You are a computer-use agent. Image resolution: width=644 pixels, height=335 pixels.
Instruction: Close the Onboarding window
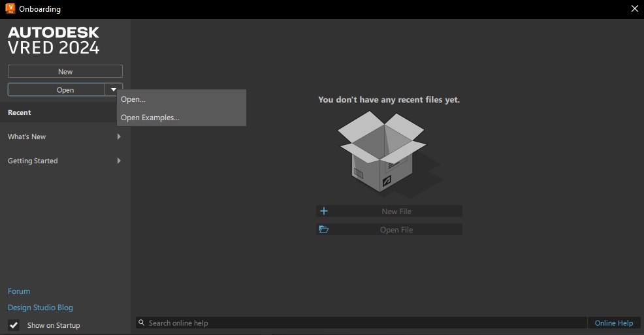(x=635, y=8)
